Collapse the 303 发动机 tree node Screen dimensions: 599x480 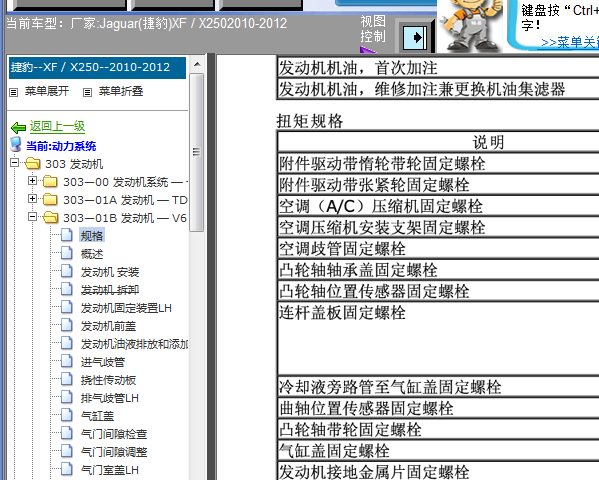tap(15, 163)
